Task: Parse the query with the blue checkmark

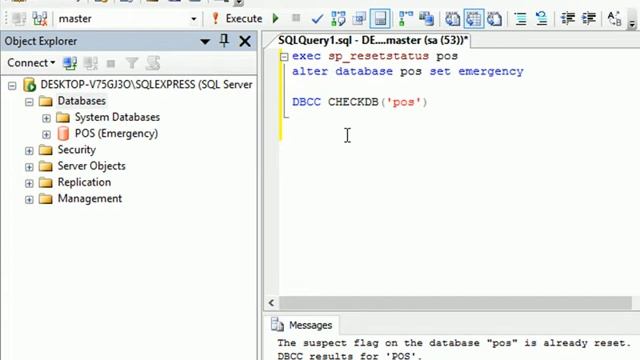Action: pyautogui.click(x=317, y=19)
